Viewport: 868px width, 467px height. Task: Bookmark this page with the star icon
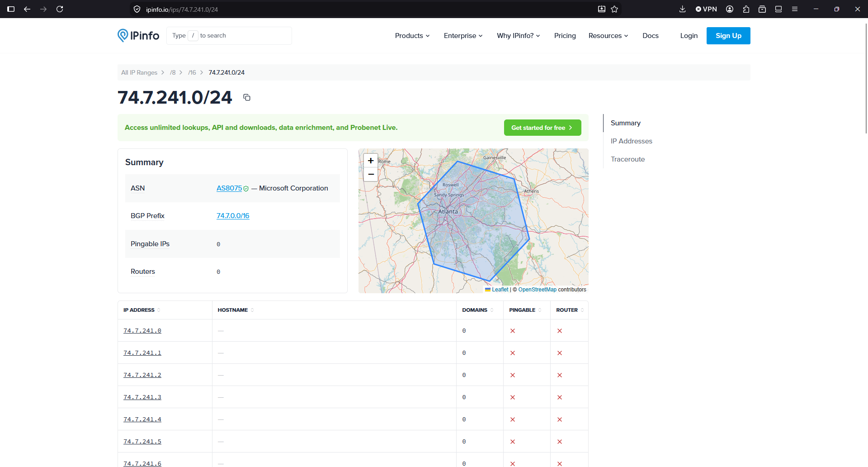(x=614, y=9)
